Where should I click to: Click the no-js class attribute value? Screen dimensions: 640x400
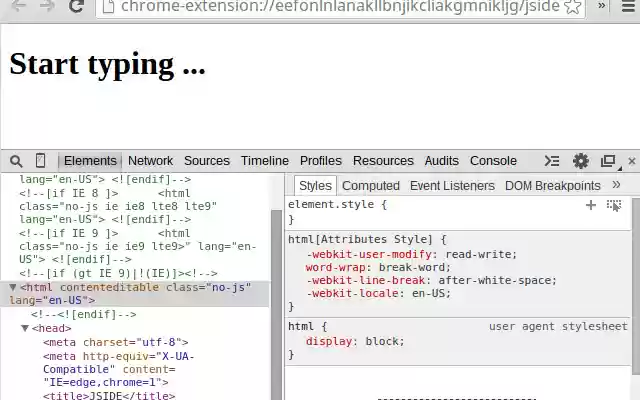pos(228,287)
